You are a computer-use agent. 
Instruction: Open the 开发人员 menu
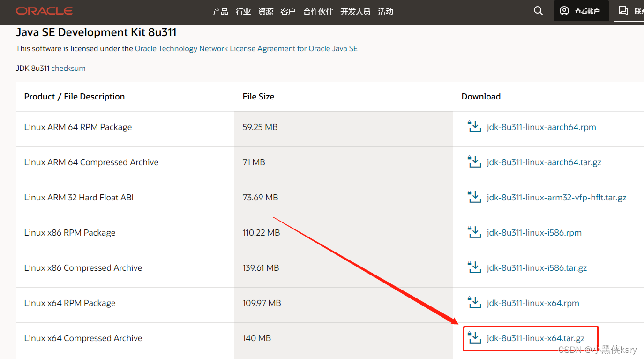(x=356, y=11)
